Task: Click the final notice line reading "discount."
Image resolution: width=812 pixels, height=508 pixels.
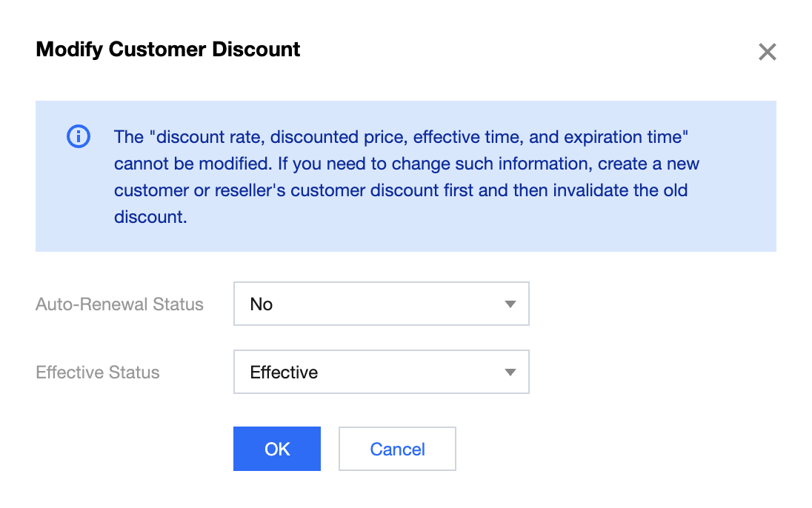Action: click(150, 217)
